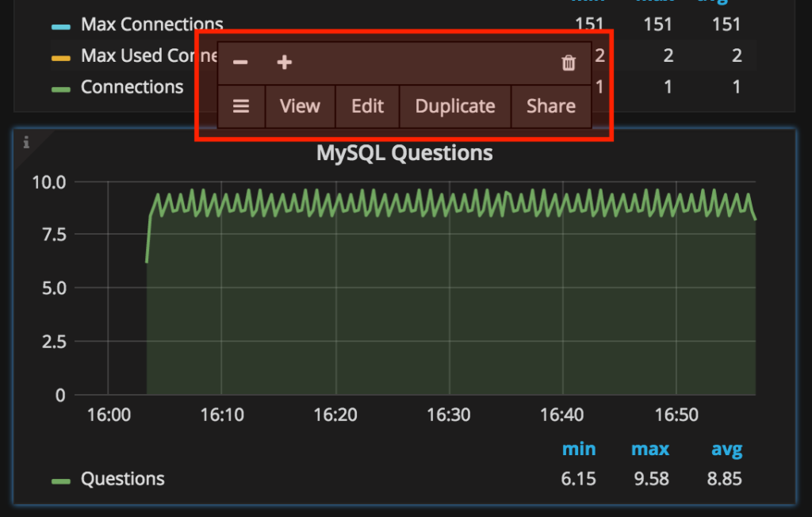This screenshot has width=812, height=517.
Task: Sort Questions legend by min column
Action: (579, 450)
